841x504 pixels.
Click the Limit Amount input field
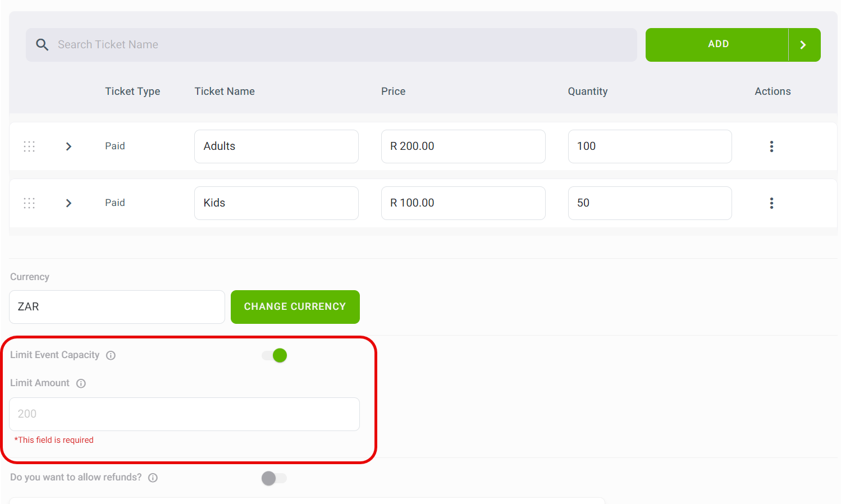(184, 414)
